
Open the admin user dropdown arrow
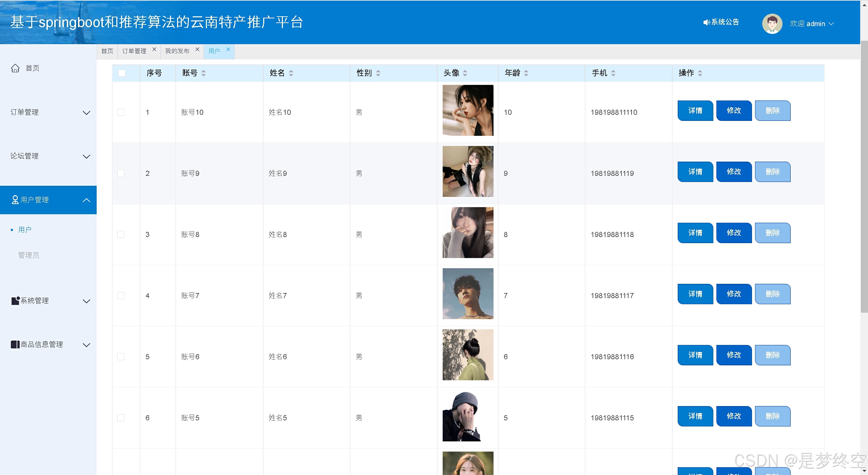pyautogui.click(x=831, y=24)
